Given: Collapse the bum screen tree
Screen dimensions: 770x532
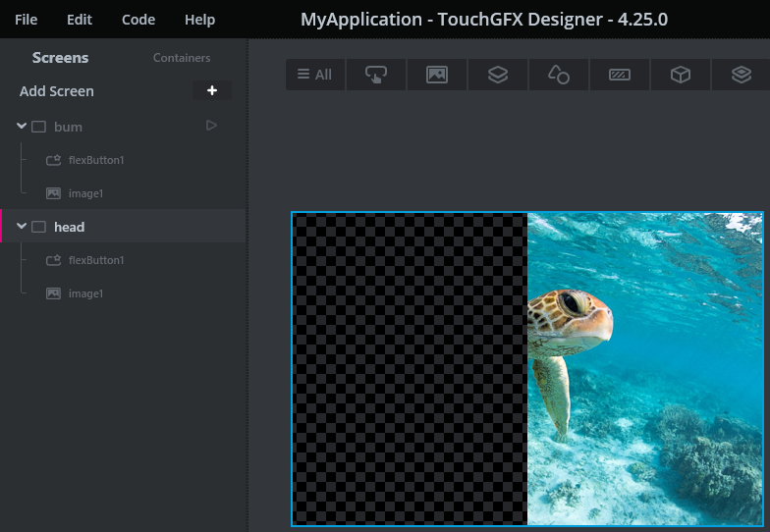Looking at the screenshot, I should [22, 127].
